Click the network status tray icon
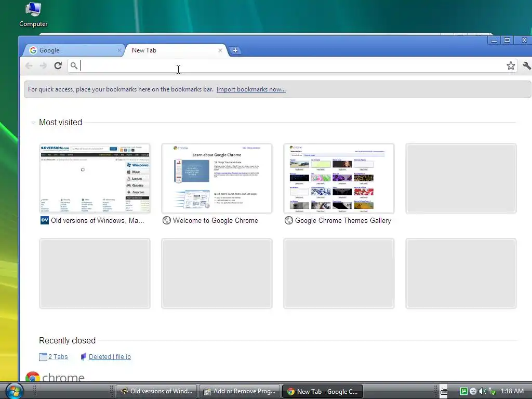Viewport: 532px width, 399px height. (492, 391)
